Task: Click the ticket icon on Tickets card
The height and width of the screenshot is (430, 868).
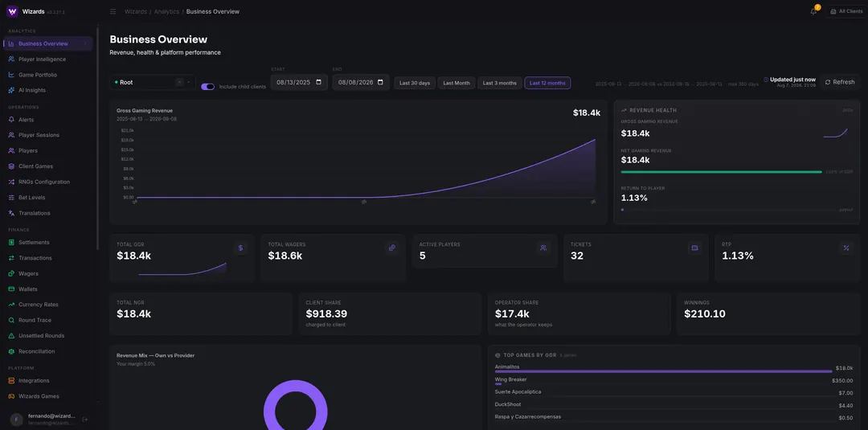Action: [x=694, y=248]
